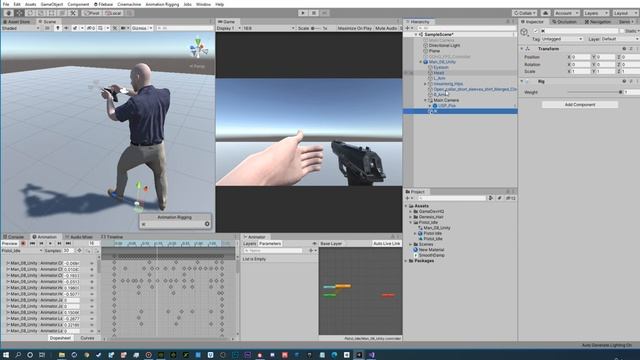Open the Shaded draw mode dropdown
This screenshot has height=360, width=640.
(20, 28)
